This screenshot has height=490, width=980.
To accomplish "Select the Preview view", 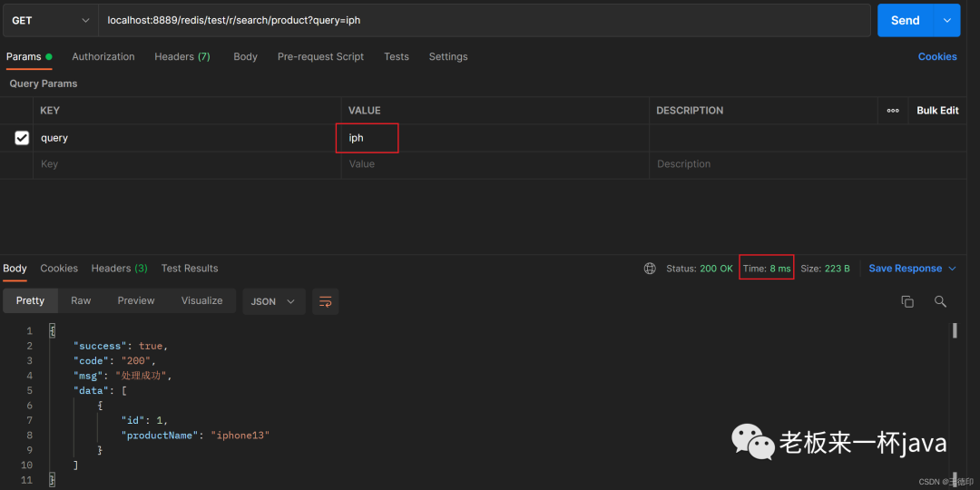I will (x=136, y=300).
